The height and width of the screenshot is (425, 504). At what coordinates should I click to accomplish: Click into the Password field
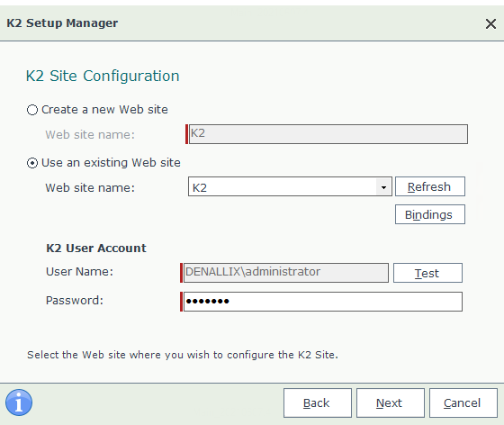tap(322, 302)
